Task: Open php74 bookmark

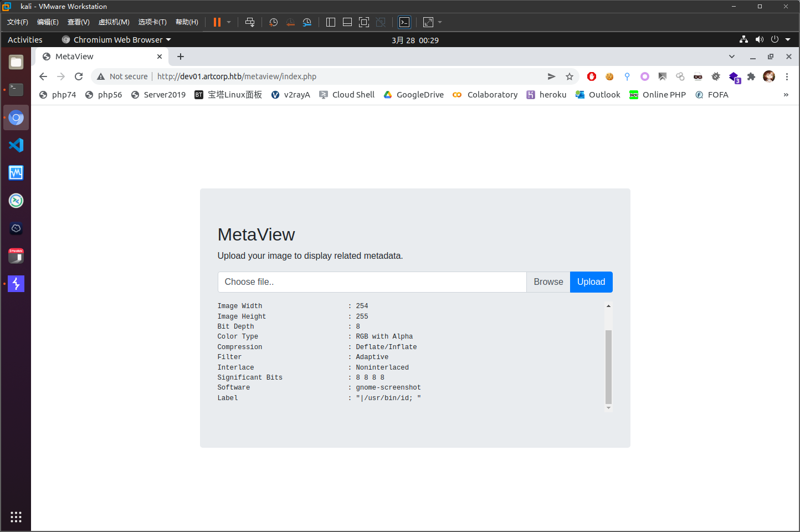Action: (58, 95)
